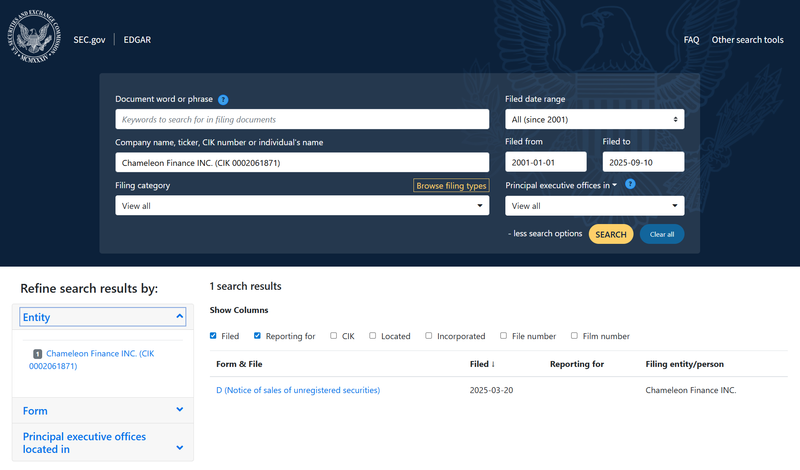Click the Form & File column header
800x470 pixels.
click(x=239, y=364)
